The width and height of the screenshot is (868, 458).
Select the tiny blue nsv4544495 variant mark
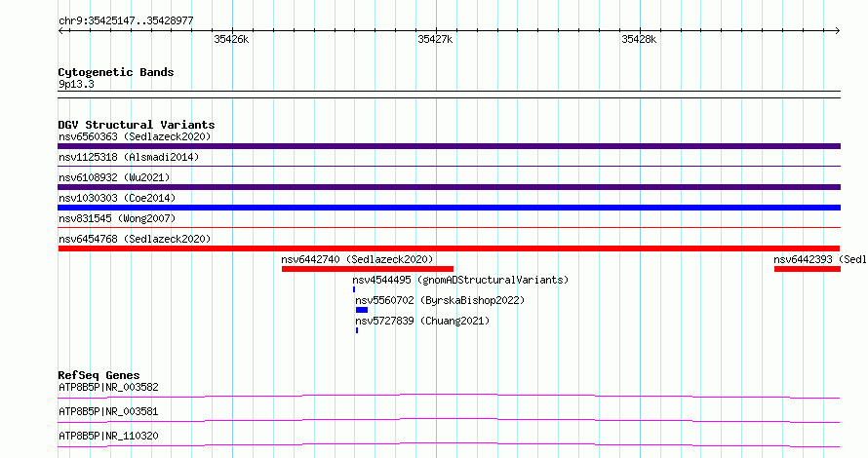click(x=354, y=289)
